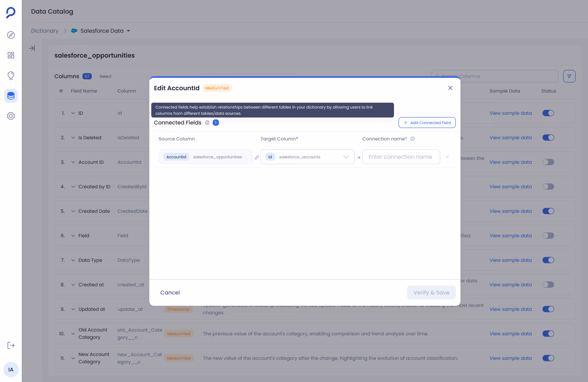
Task: Click the link chain icon between source and target
Action: (257, 158)
